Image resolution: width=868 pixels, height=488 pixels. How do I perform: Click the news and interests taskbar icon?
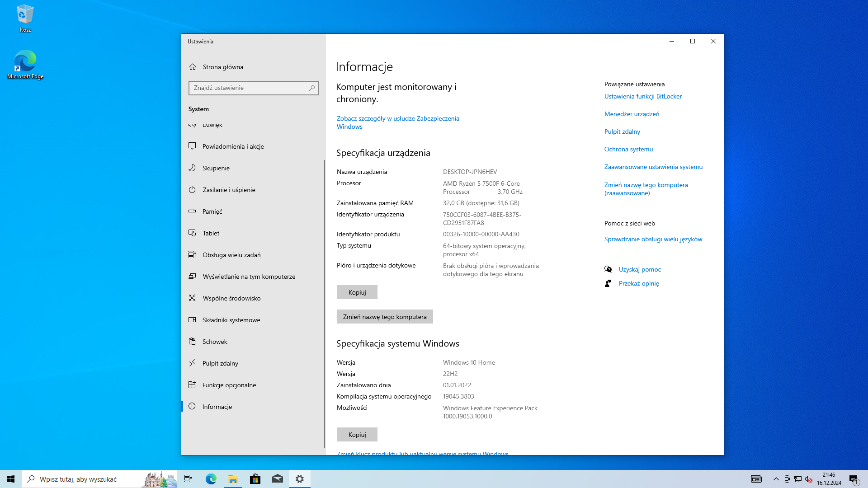(756, 479)
